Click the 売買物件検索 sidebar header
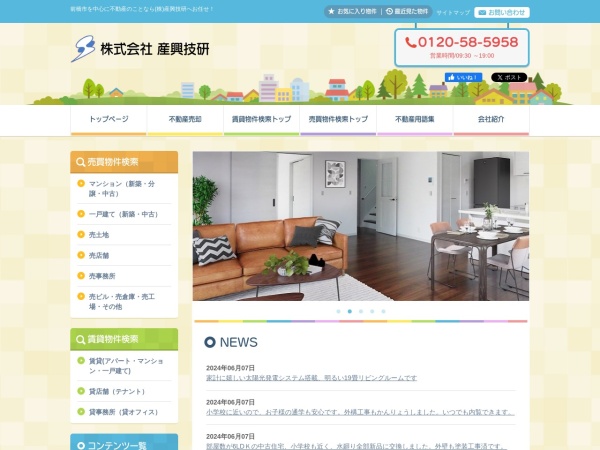 pos(124,162)
